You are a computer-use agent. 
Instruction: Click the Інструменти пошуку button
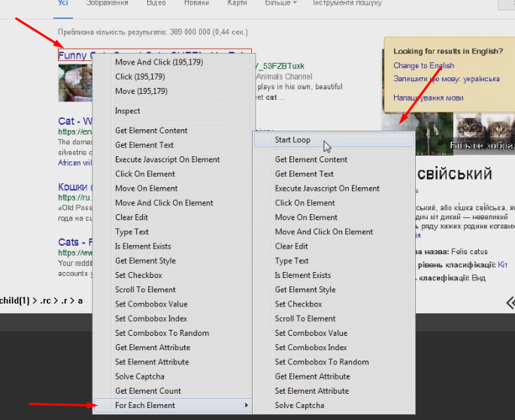349,4
